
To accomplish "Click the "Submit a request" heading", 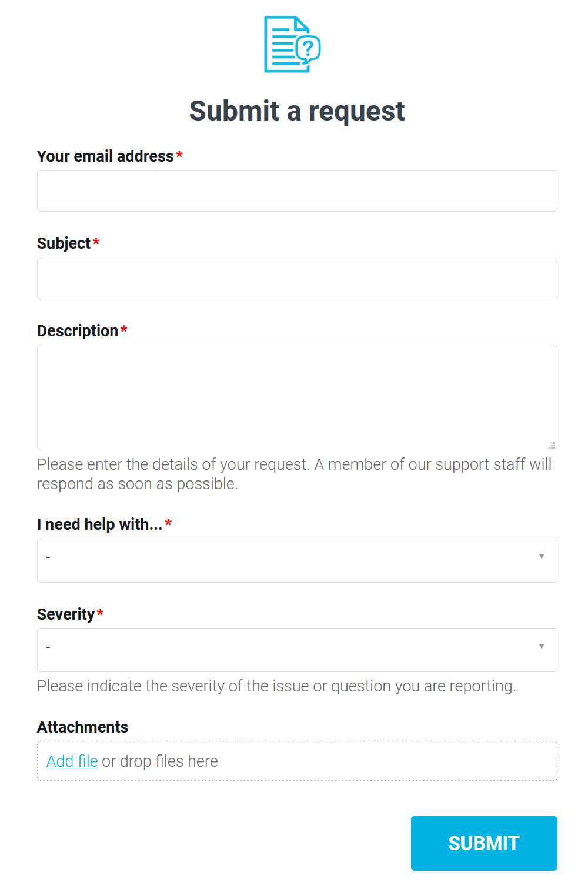I will point(297,111).
